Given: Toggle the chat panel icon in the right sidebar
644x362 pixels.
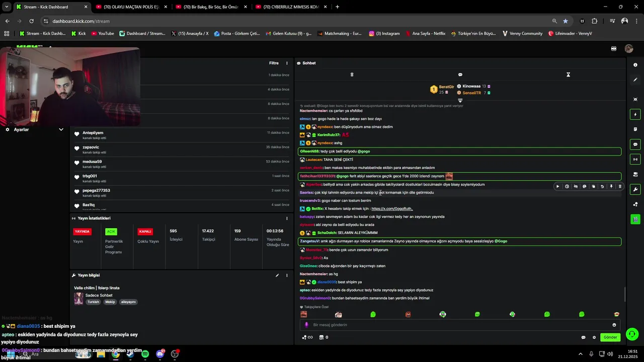Looking at the screenshot, I should 635,144.
